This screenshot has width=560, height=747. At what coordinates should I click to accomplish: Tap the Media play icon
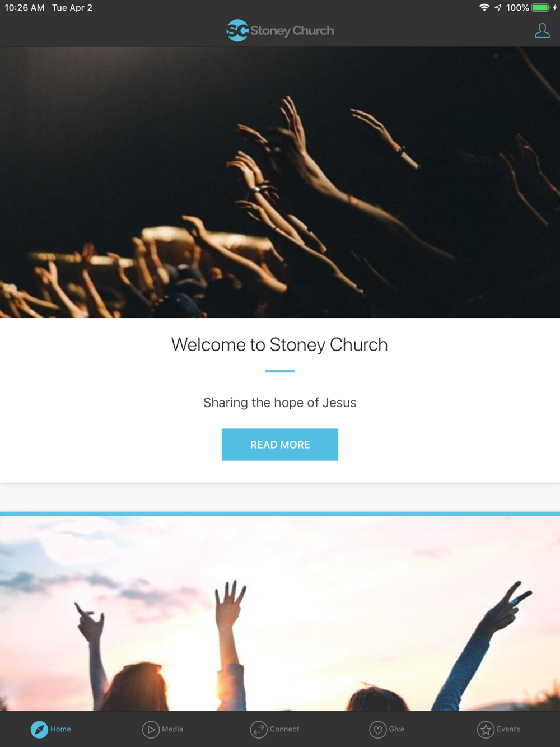pyautogui.click(x=151, y=729)
